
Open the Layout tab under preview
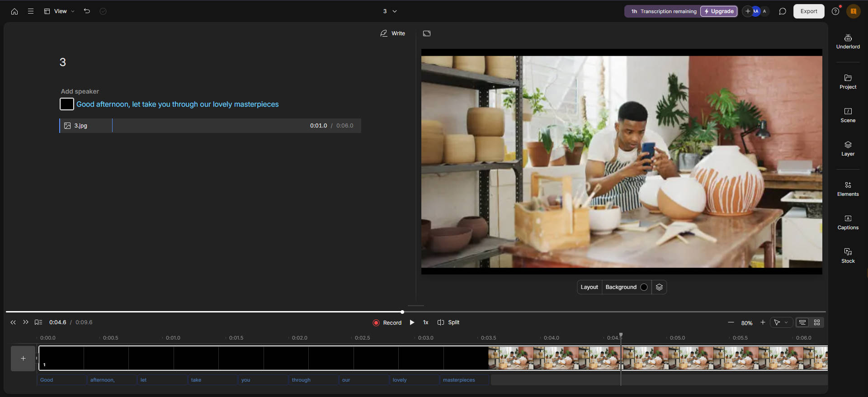point(589,287)
